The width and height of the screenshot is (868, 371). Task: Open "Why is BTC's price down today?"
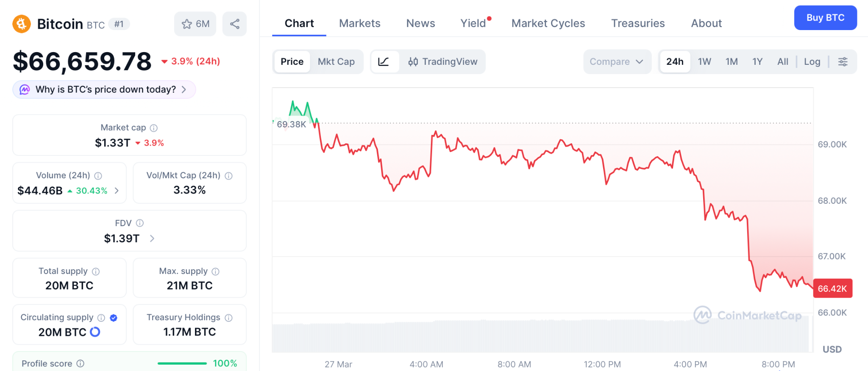pos(104,90)
